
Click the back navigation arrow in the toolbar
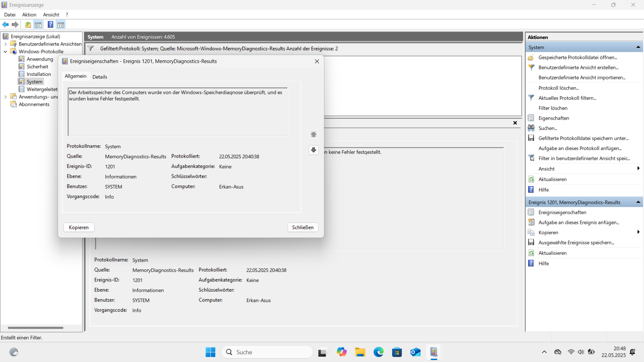point(5,24)
